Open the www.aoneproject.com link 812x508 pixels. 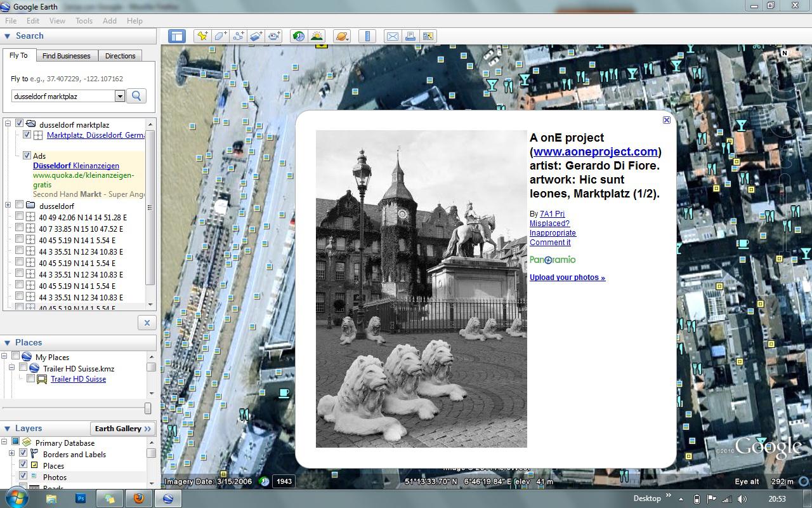click(595, 152)
